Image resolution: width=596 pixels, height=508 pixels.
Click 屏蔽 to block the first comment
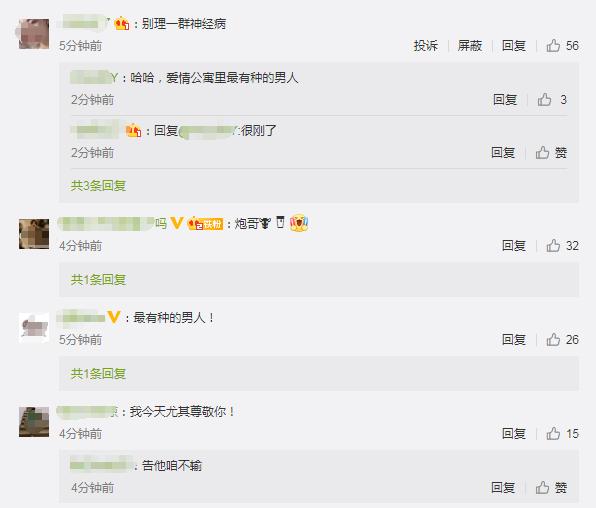pyautogui.click(x=470, y=46)
